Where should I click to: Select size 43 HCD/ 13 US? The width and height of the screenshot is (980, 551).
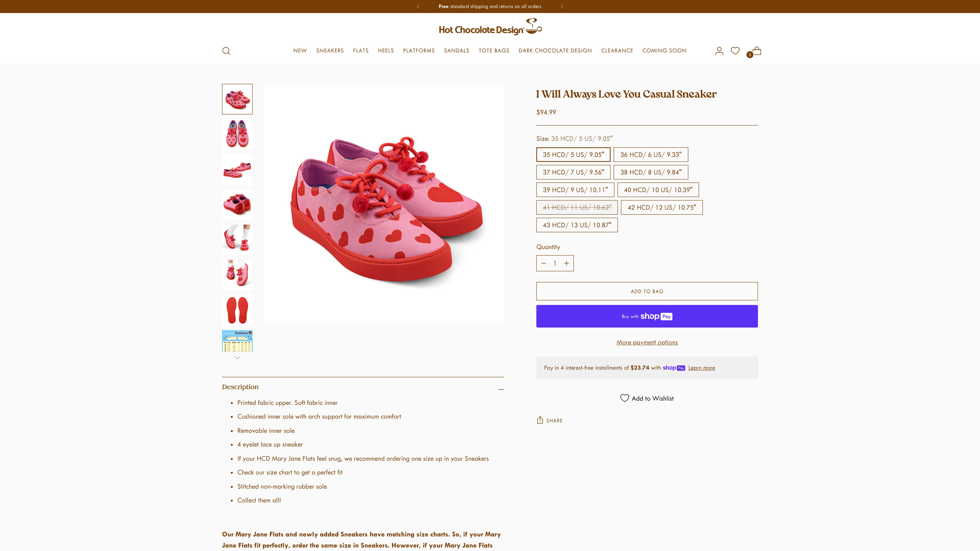point(577,225)
